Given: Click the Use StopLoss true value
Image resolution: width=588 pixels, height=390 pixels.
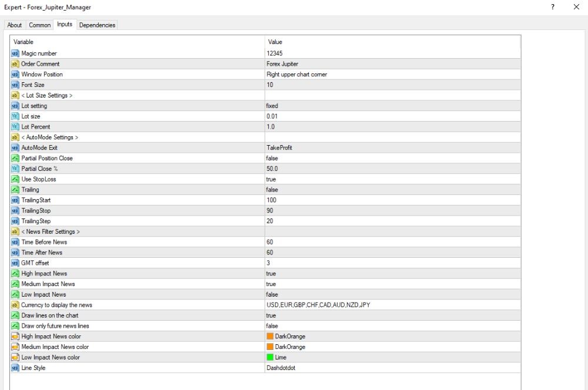Looking at the screenshot, I should [x=270, y=180].
